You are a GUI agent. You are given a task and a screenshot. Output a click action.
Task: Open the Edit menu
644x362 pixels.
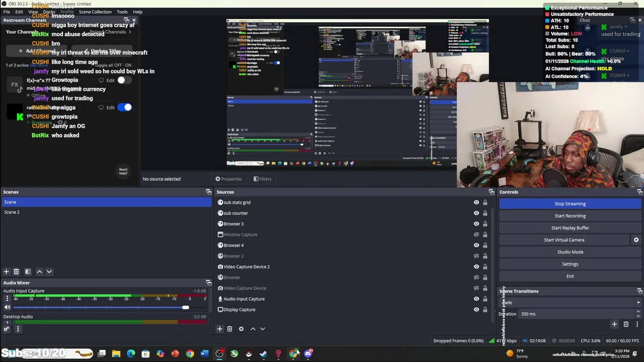point(19,12)
